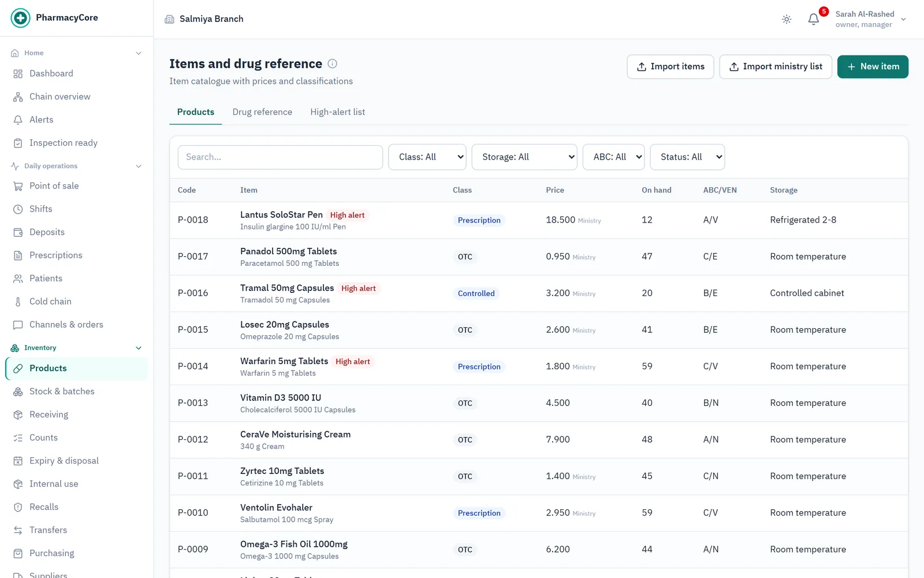The height and width of the screenshot is (578, 924).
Task: Open the Storage: All filter dropdown
Action: pyautogui.click(x=524, y=157)
